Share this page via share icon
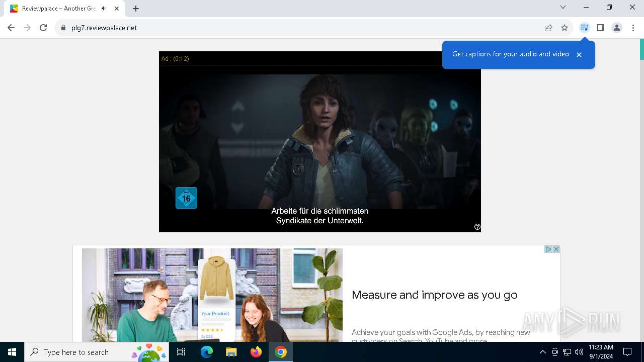 pyautogui.click(x=548, y=28)
